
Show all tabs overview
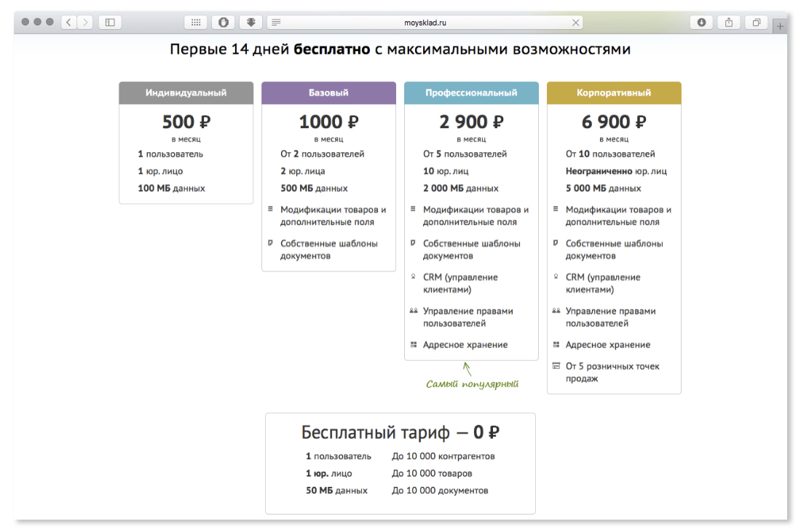757,23
